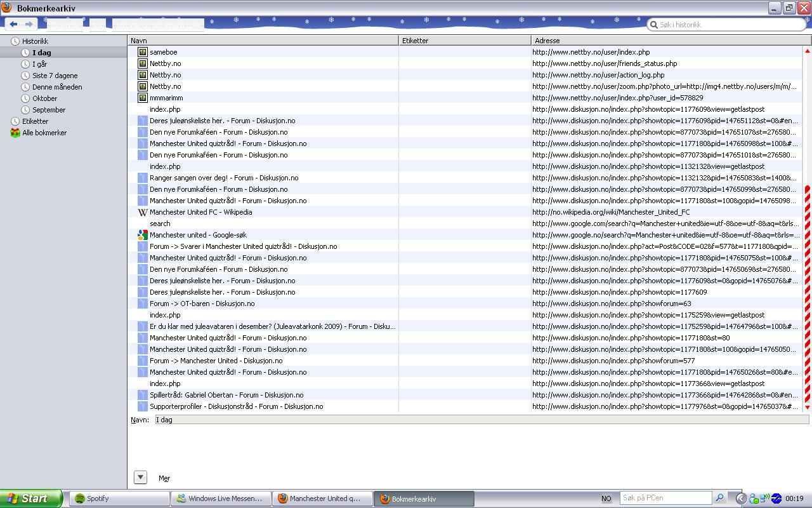Open the Windows Start button

click(x=31, y=498)
